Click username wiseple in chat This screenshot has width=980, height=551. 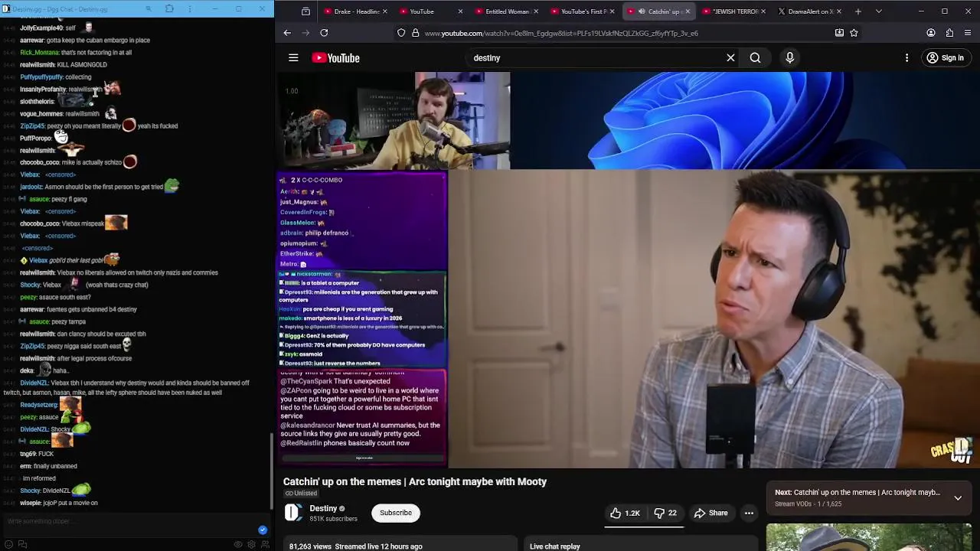[31, 503]
